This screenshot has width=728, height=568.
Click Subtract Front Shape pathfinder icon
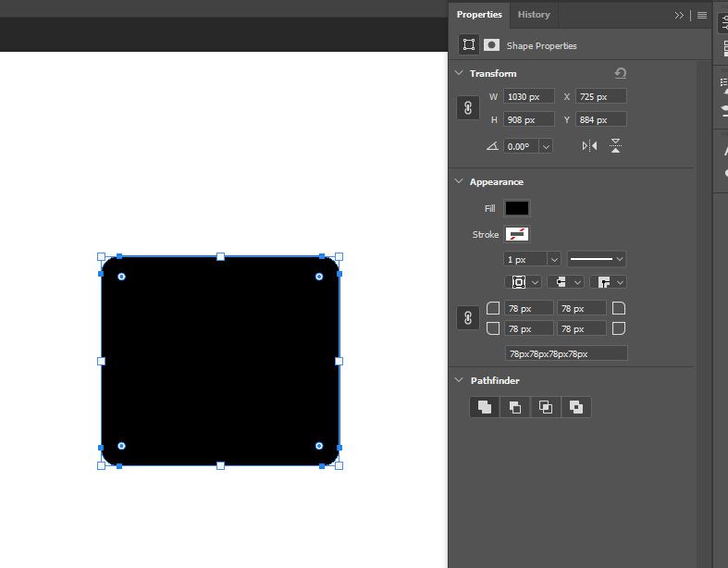515,407
